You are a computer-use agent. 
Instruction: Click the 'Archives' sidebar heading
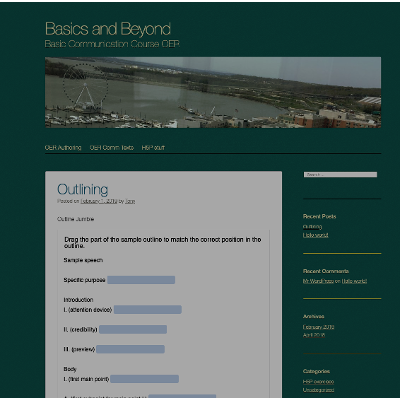click(314, 316)
